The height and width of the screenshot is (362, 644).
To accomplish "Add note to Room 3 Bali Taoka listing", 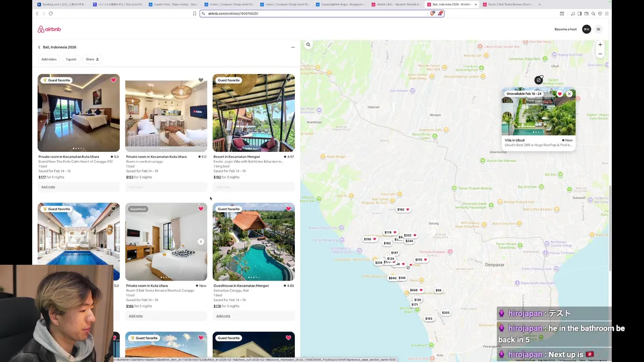I will (x=135, y=316).
